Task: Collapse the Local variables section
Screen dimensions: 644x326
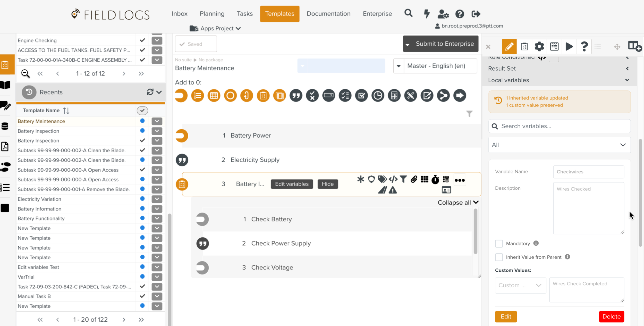Action: (x=627, y=80)
